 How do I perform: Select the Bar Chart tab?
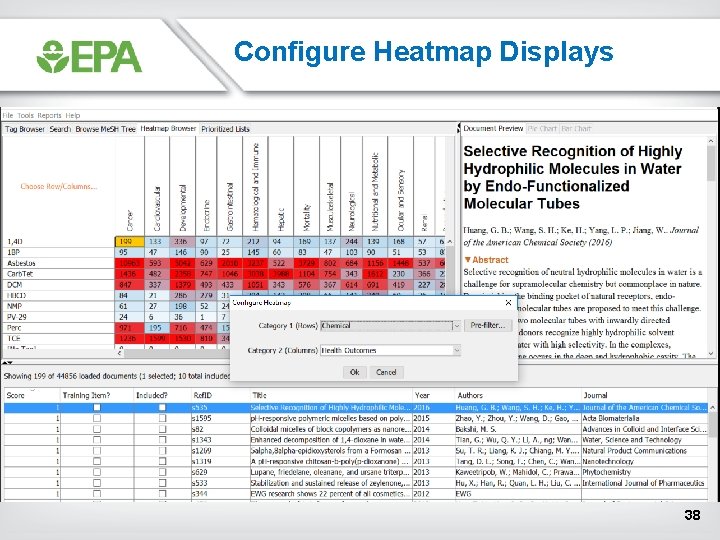tap(576, 129)
